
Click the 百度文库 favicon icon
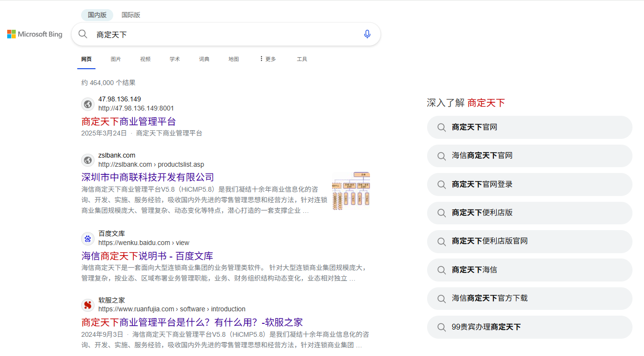point(88,238)
